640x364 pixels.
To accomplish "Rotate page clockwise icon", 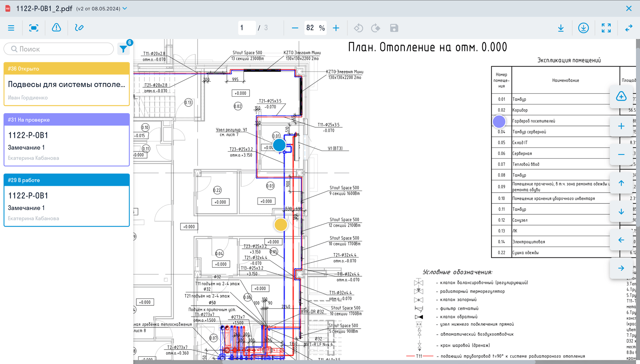I will (376, 28).
